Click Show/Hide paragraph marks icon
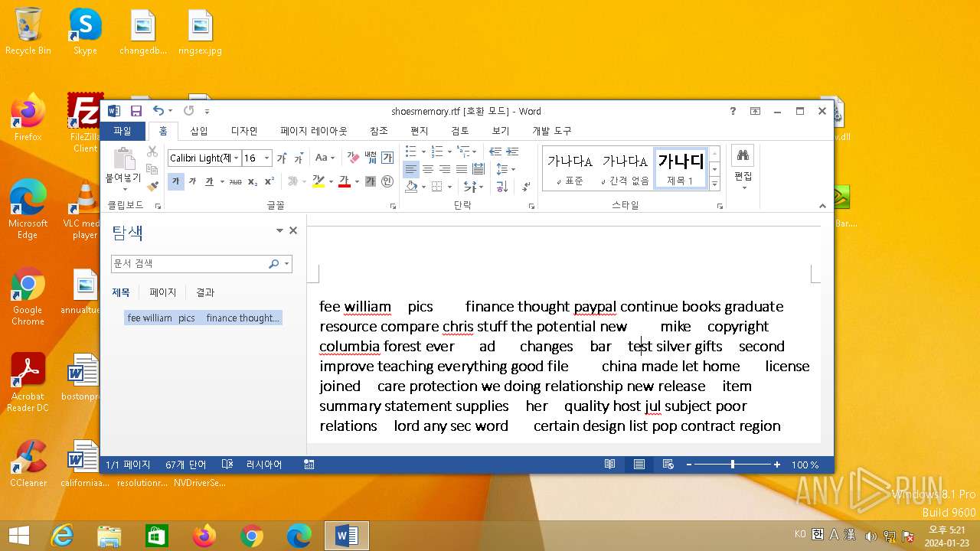 point(526,186)
